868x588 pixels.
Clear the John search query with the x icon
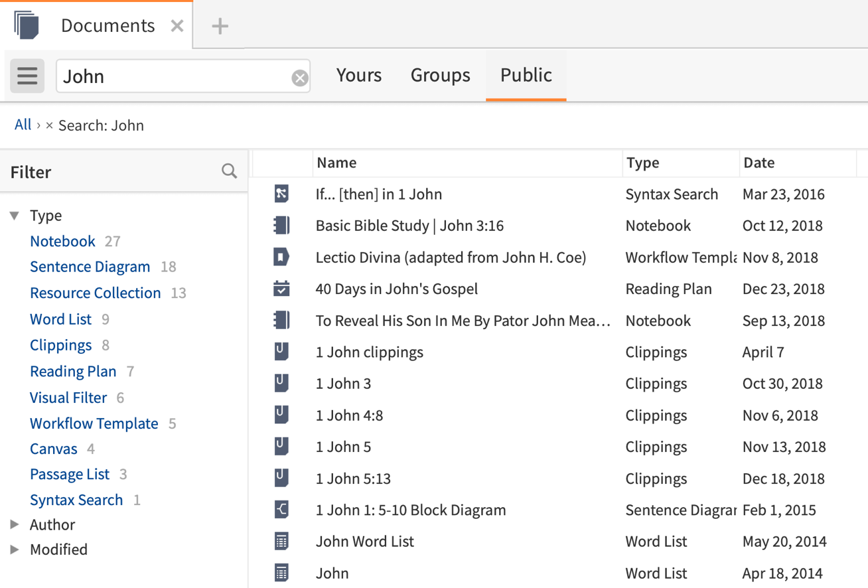[300, 76]
